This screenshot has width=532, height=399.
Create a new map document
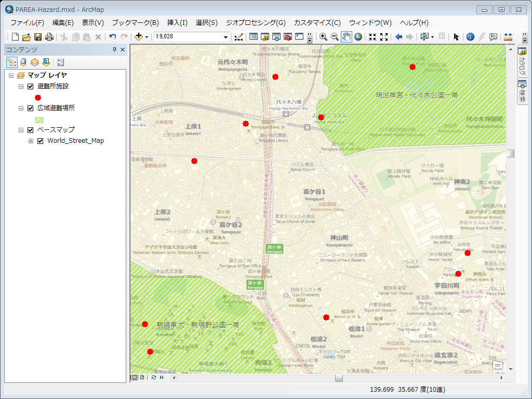pos(15,37)
